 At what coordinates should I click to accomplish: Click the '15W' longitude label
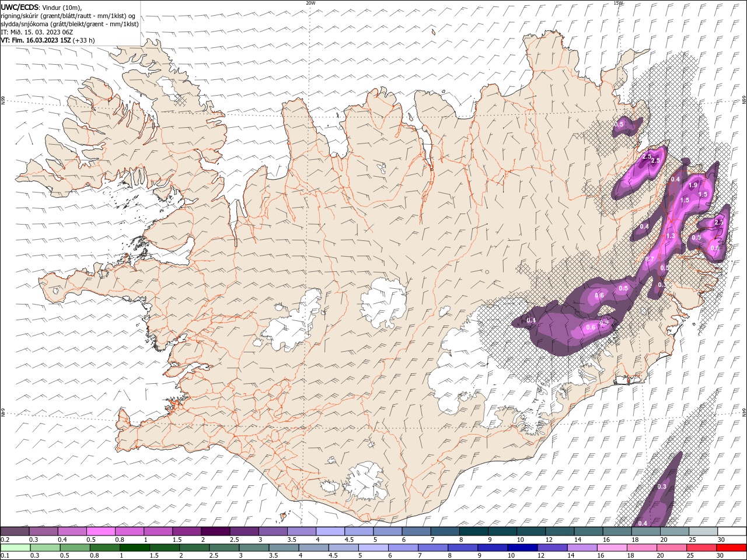[619, 3]
